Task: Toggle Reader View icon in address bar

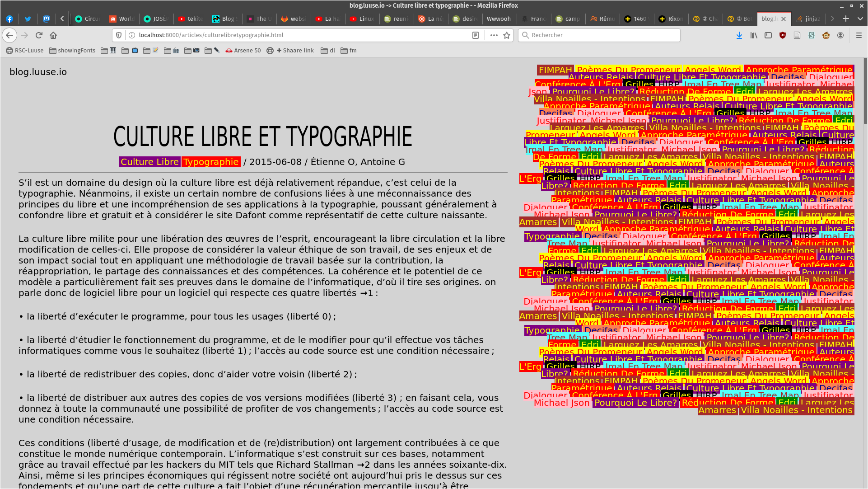Action: pos(476,35)
